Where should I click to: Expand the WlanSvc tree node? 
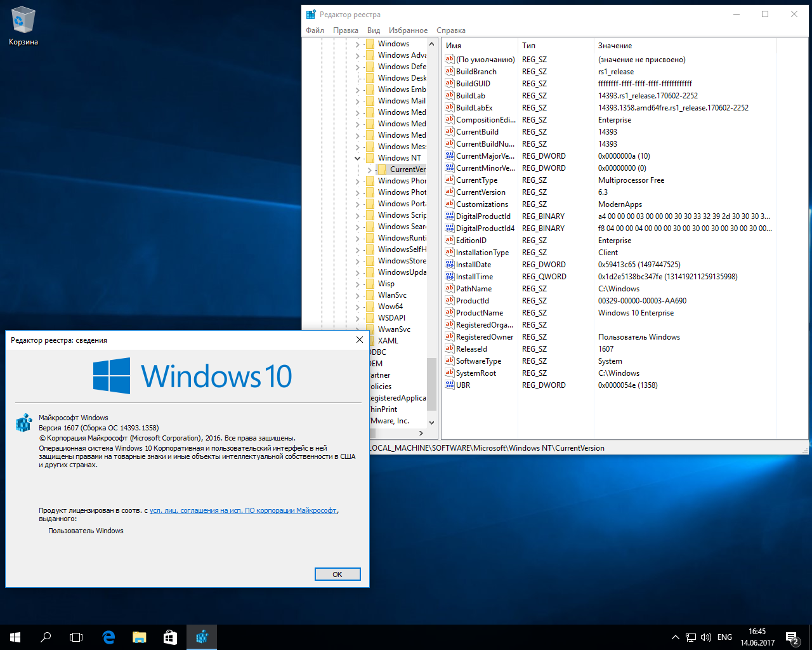point(357,295)
